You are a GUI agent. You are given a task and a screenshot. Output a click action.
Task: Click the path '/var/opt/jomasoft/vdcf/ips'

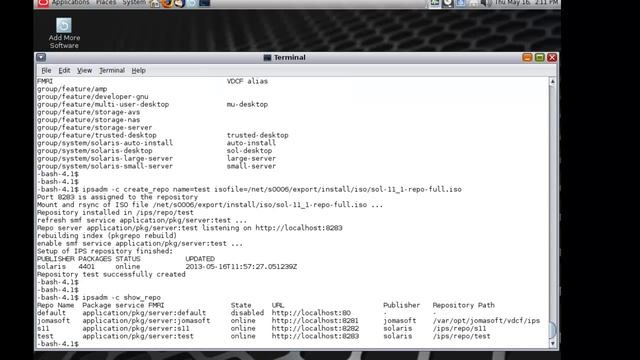487,321
